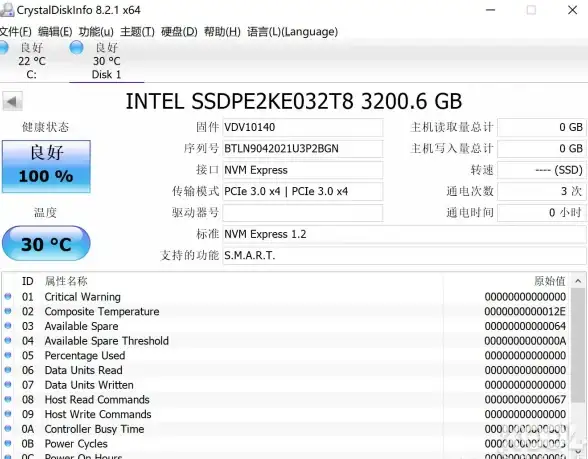This screenshot has width=588, height=459.
Task: Click the supported features field S.M.A.R.T.
Action: 405,256
